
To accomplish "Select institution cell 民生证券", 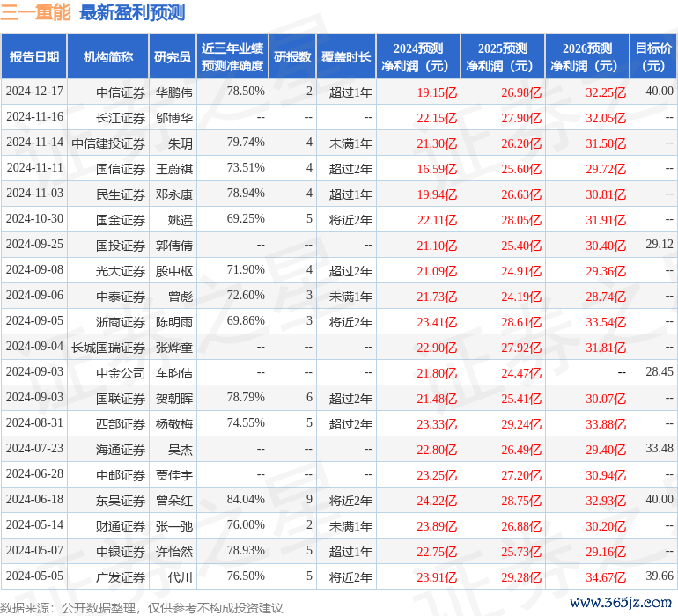I will (121, 194).
